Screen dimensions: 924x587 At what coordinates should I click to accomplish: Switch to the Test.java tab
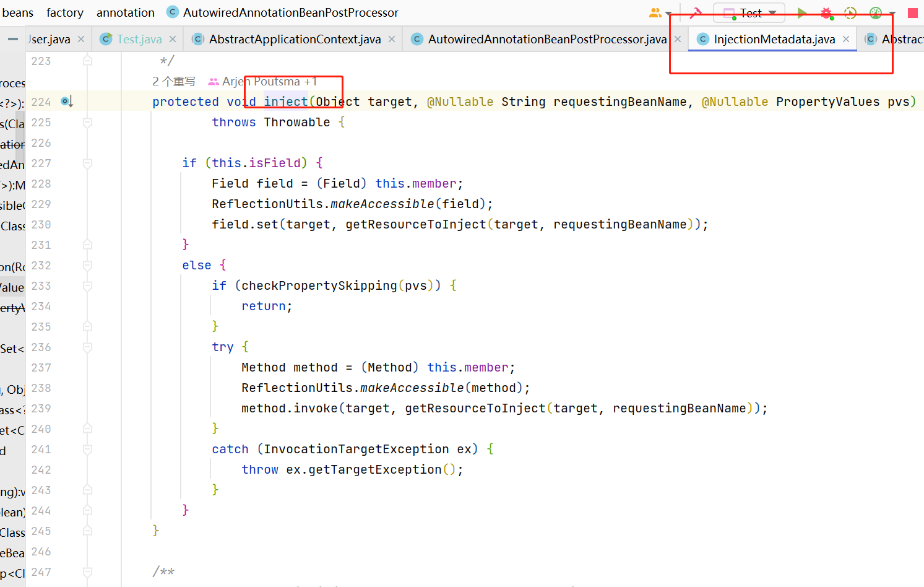139,39
